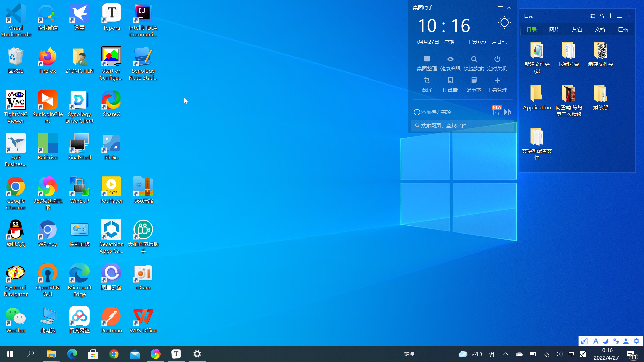Screen dimensions: 644x362
Task: Select the WinSCP desktop icon
Action: pos(79,190)
